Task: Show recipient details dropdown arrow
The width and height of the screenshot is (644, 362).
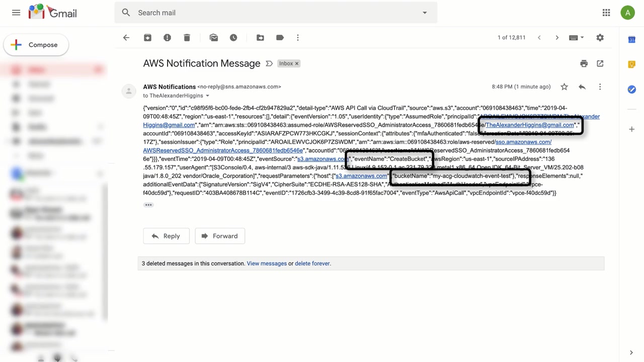Action: pyautogui.click(x=207, y=96)
